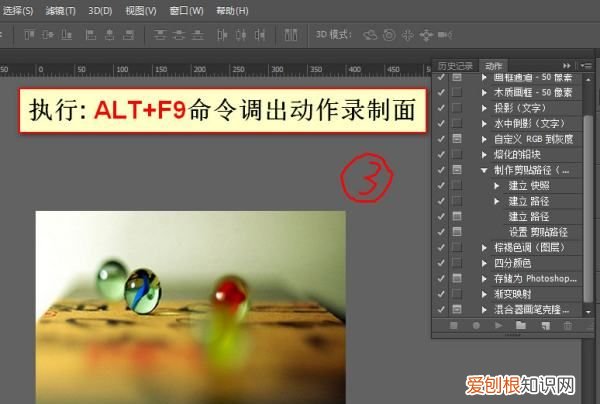This screenshot has height=404, width=600.
Task: Open the 视图(V) menu
Action: coord(141,11)
